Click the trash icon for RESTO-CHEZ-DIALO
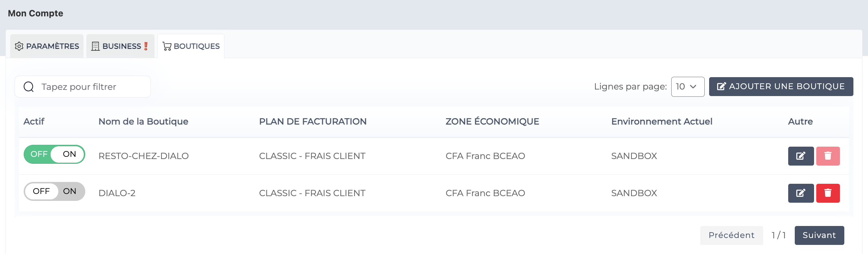The height and width of the screenshot is (254, 868). click(x=828, y=156)
